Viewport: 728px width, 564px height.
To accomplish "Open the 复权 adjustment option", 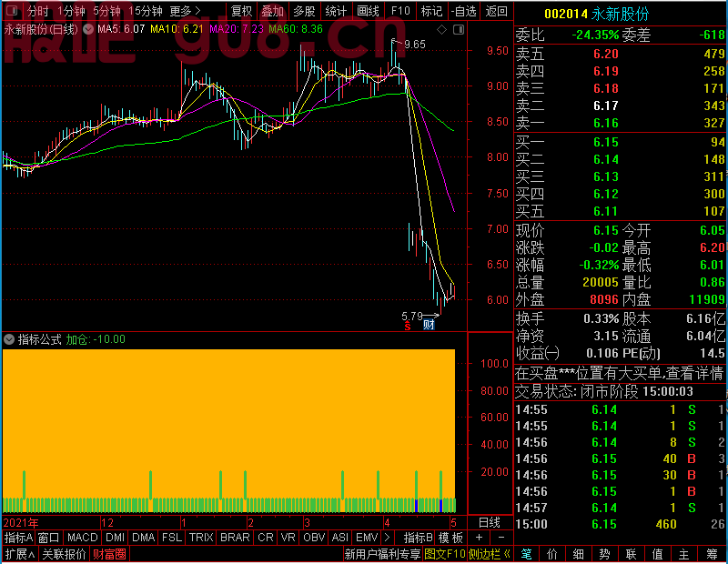I will coord(241,11).
